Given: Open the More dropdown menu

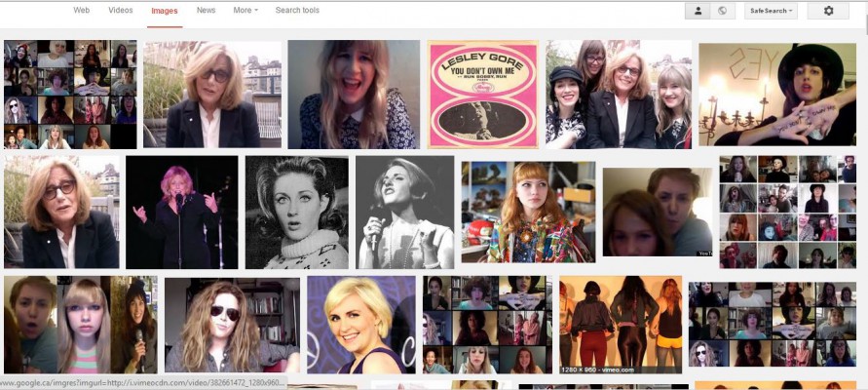Looking at the screenshot, I should 245,11.
